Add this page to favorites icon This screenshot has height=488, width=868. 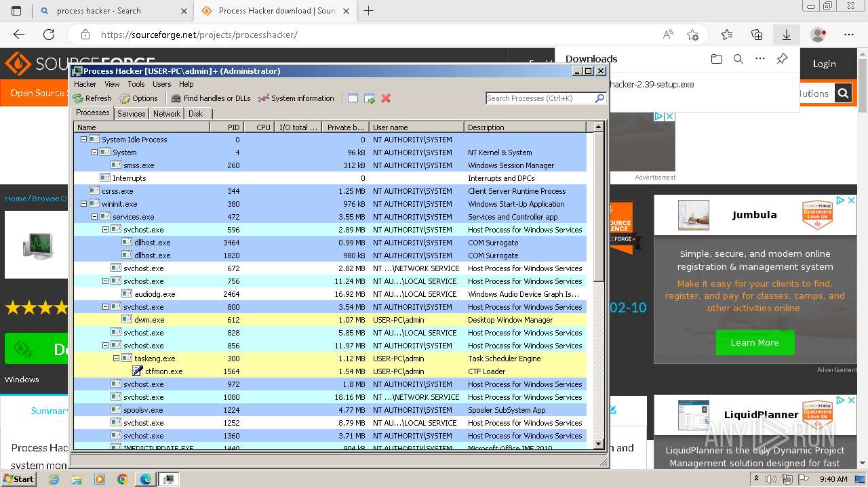(692, 35)
